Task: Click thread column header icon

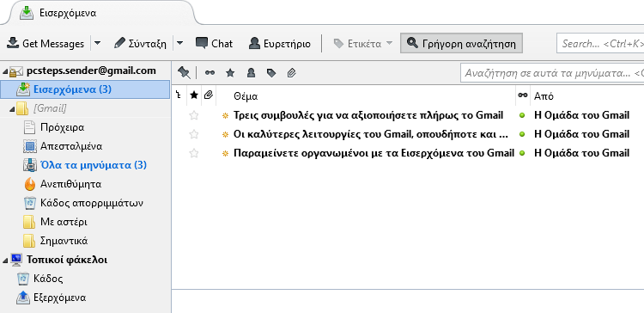Action: point(179,95)
